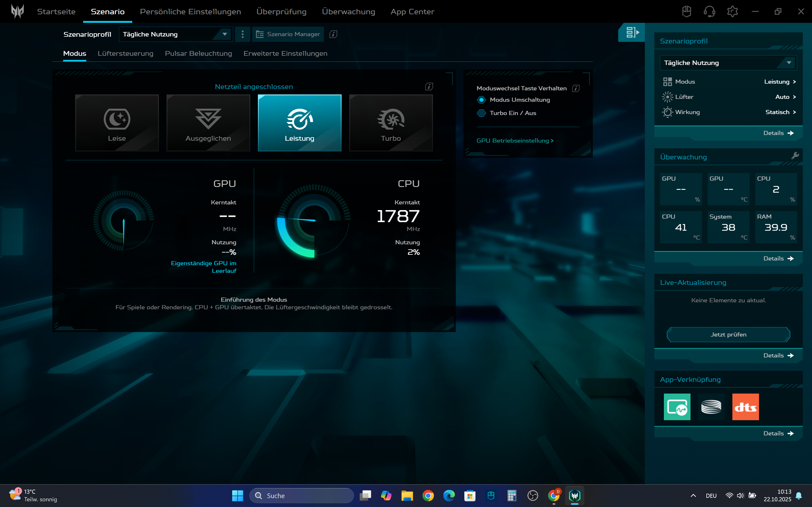Click the Jetzt prüfen button

(x=728, y=334)
